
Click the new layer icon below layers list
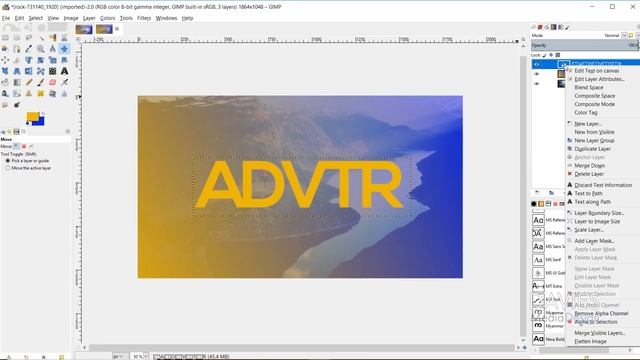pyautogui.click(x=537, y=192)
